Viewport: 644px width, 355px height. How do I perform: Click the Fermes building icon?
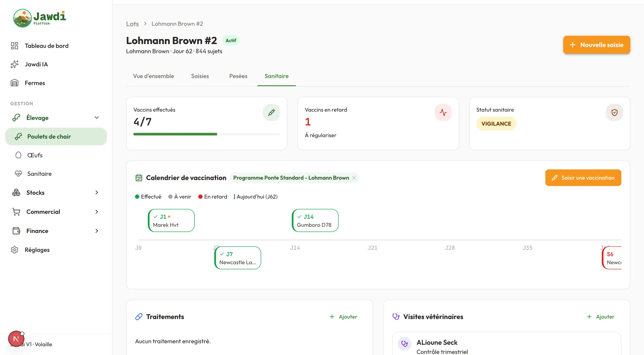(x=14, y=83)
